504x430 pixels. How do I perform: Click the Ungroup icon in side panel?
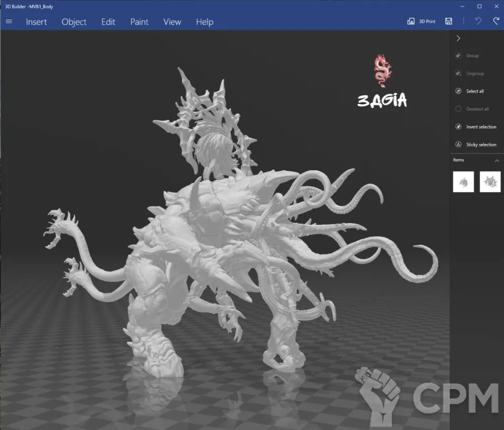point(458,74)
